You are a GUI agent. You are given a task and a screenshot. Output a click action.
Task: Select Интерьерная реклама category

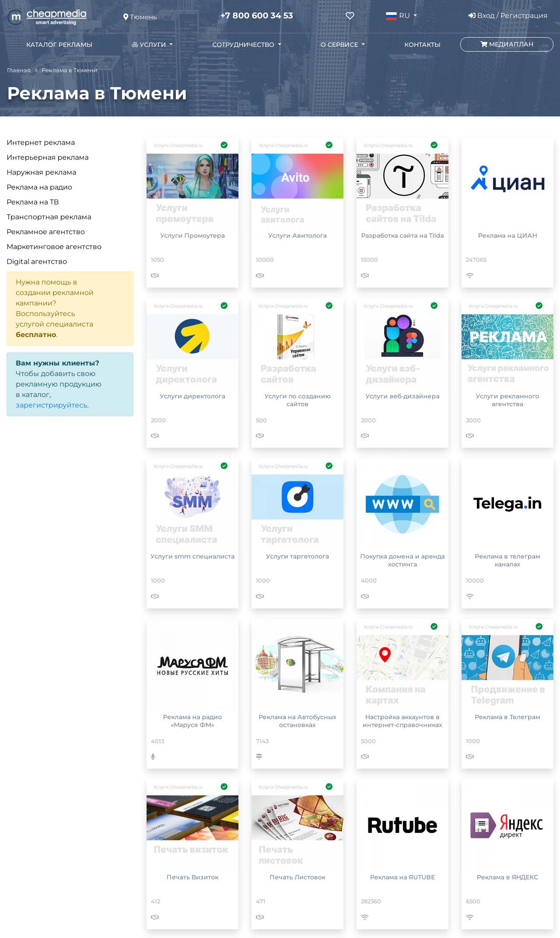pos(48,158)
